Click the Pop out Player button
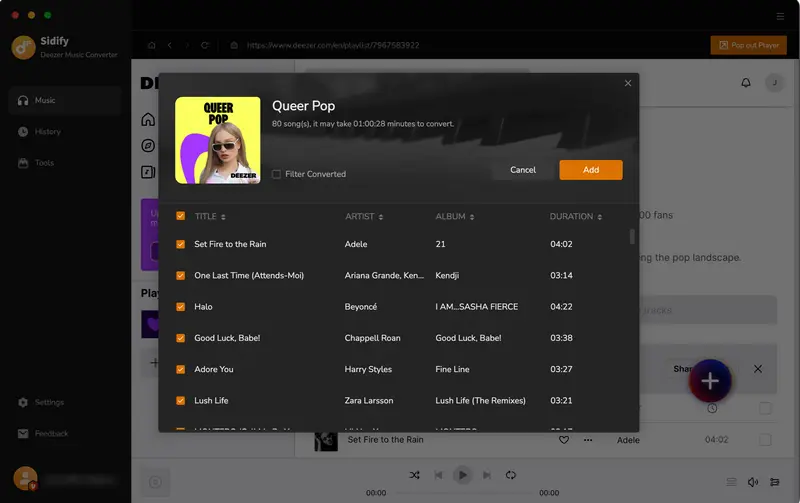 tap(748, 45)
